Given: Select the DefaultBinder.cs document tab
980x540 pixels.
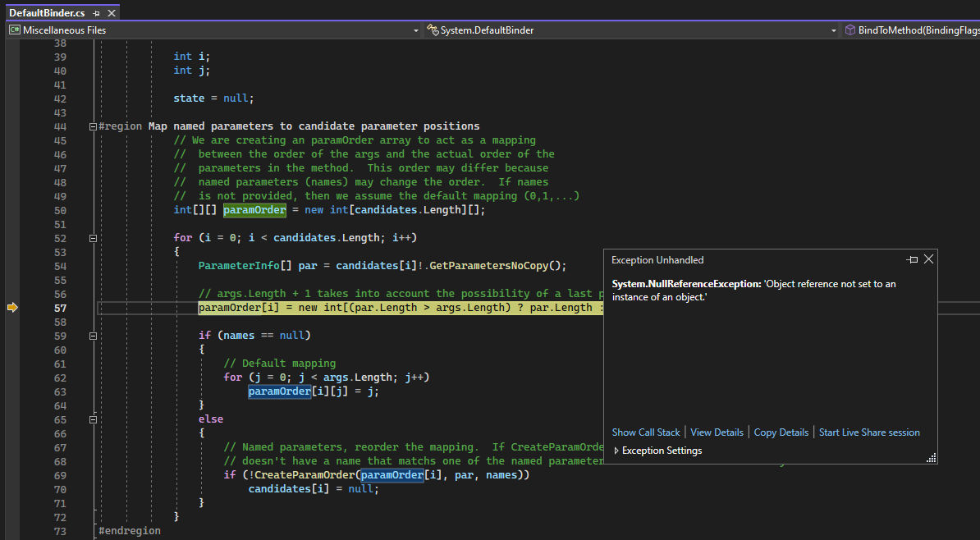Looking at the screenshot, I should (x=47, y=13).
